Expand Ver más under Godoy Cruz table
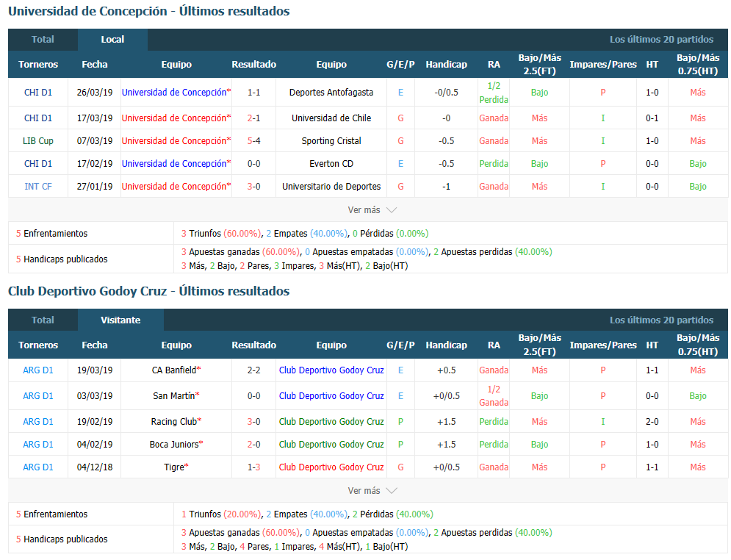The width and height of the screenshot is (731, 560). (372, 490)
